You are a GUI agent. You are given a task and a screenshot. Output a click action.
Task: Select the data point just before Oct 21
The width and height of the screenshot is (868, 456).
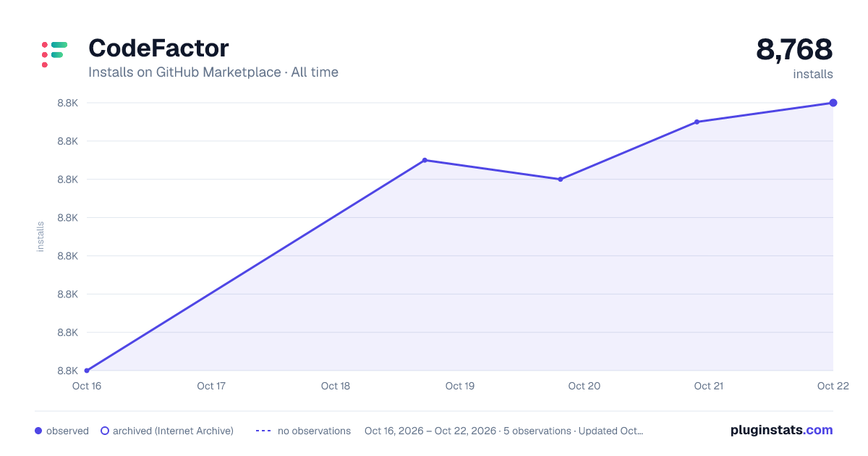click(x=697, y=122)
